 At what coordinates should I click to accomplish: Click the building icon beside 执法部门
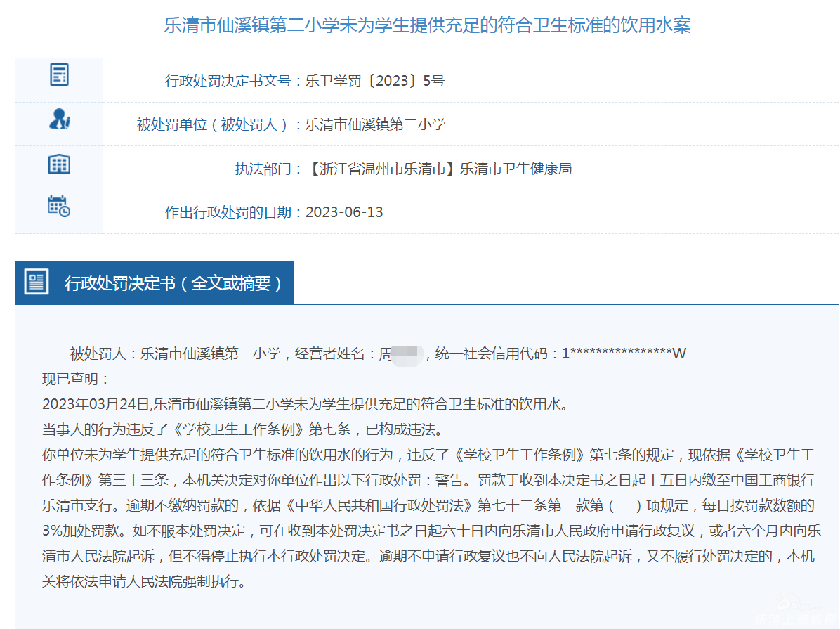coord(60,164)
